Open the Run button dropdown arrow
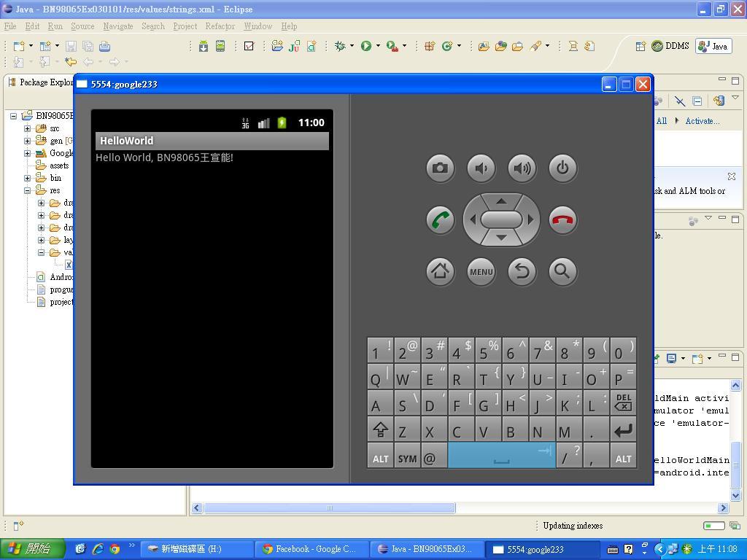 (x=379, y=46)
